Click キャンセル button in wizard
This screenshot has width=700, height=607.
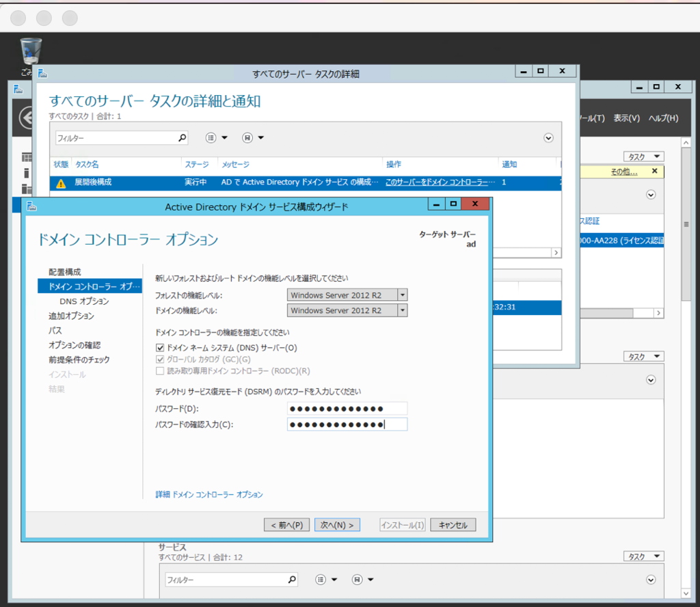click(x=453, y=525)
